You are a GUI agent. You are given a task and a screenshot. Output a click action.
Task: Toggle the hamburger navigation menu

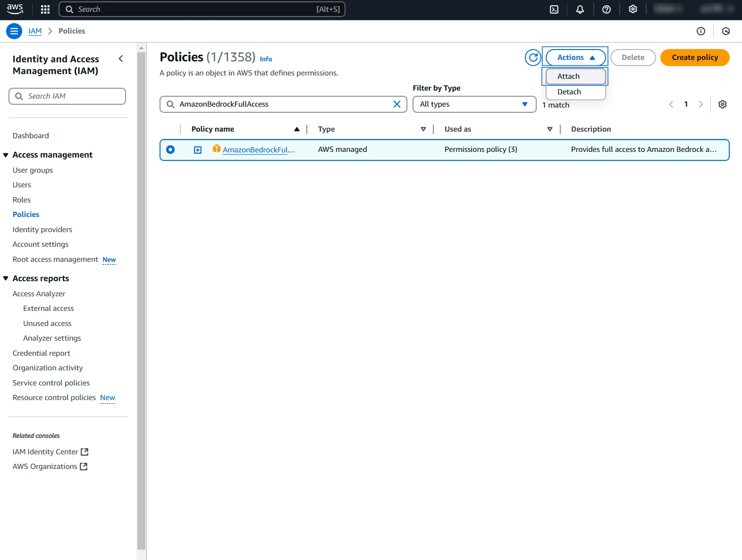tap(14, 31)
